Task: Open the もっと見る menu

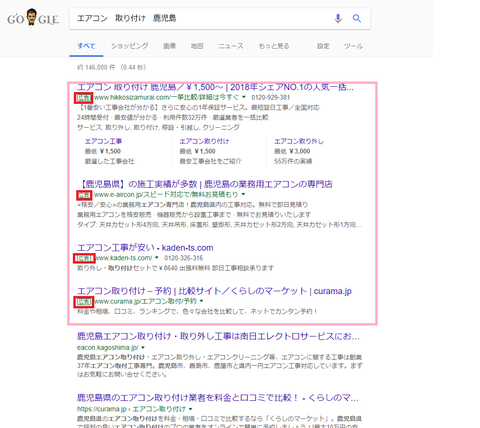Action: point(274,46)
